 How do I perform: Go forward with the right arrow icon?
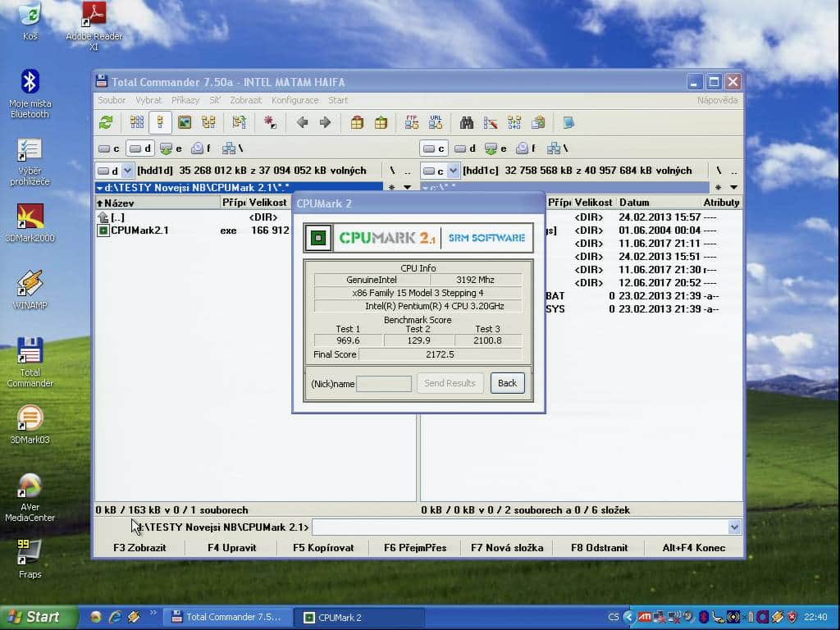[x=325, y=123]
